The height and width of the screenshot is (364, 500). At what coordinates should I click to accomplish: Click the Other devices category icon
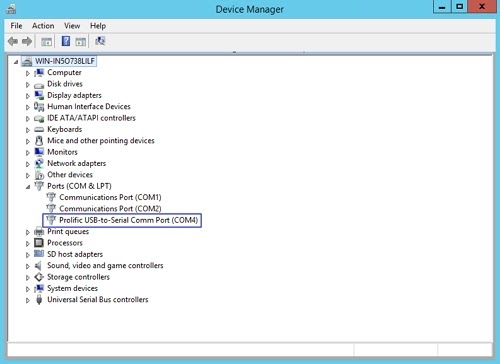coord(39,175)
